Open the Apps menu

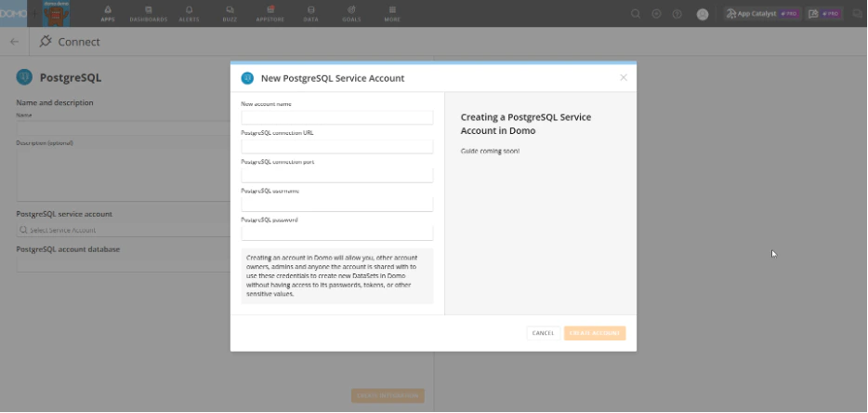(x=108, y=13)
